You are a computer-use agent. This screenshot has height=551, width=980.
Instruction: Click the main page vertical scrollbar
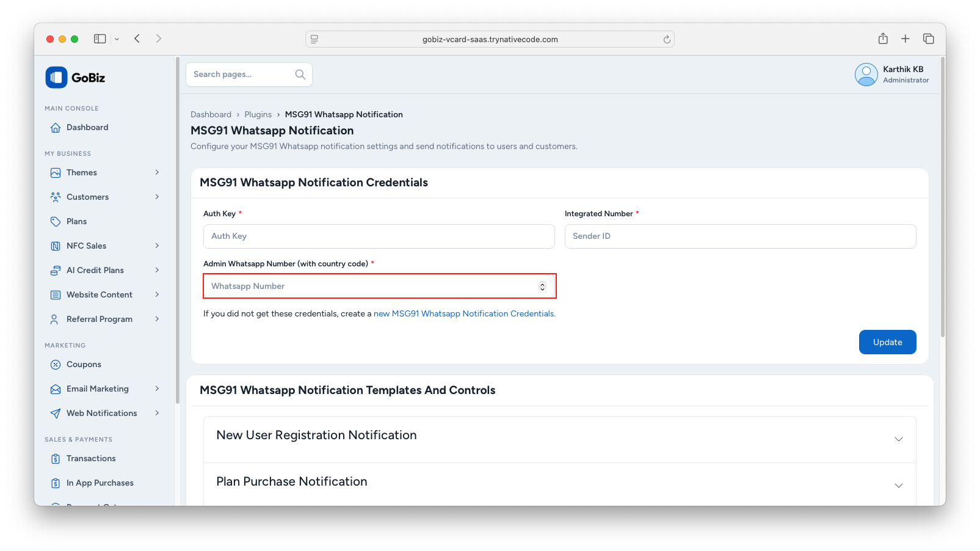(943, 197)
